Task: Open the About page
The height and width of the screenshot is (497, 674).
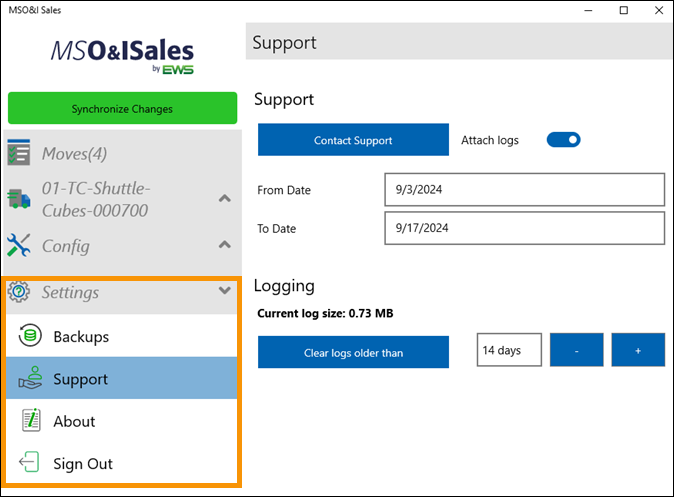Action: click(x=121, y=420)
